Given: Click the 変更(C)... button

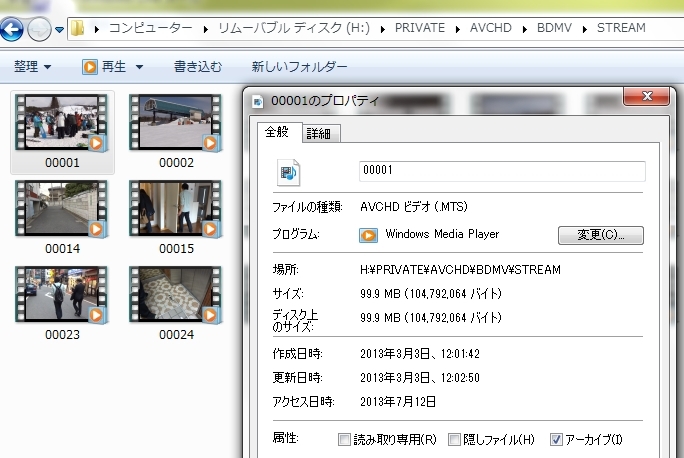Looking at the screenshot, I should pyautogui.click(x=601, y=235).
